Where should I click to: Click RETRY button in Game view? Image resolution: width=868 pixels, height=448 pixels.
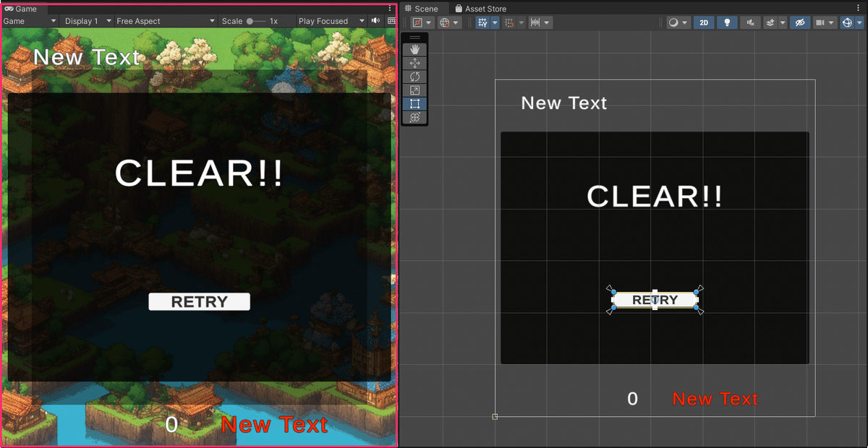point(199,302)
